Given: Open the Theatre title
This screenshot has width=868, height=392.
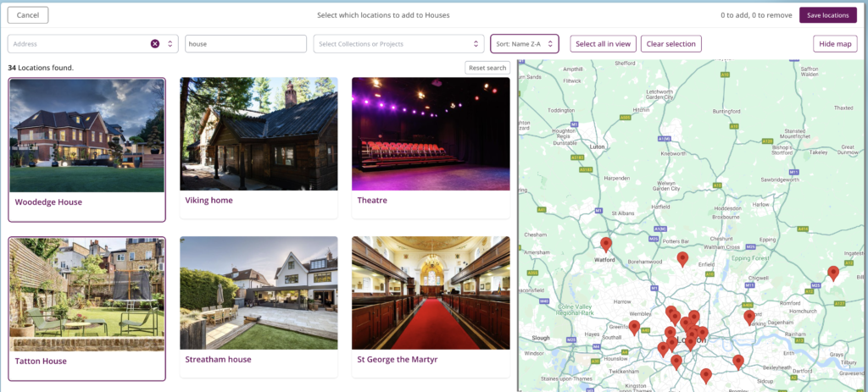Looking at the screenshot, I should 372,200.
